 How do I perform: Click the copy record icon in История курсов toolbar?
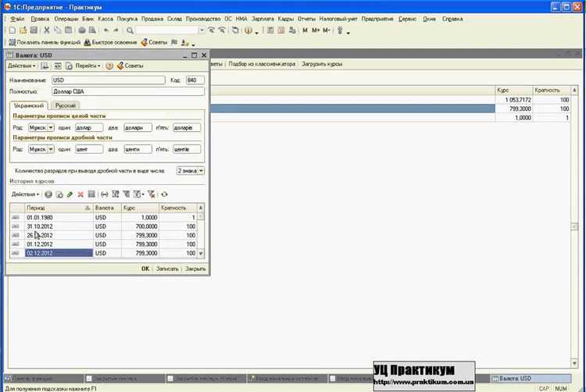(x=59, y=194)
